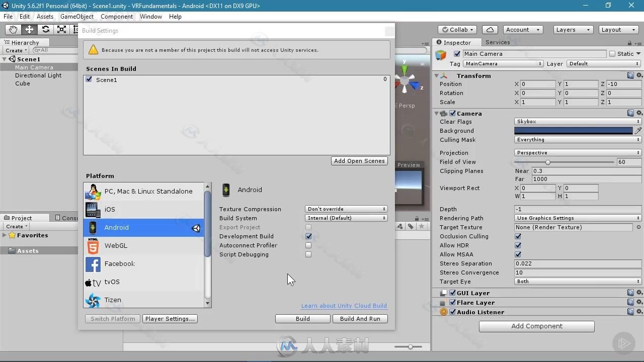
Task: Open Camera component help book icon
Action: pyautogui.click(x=630, y=113)
